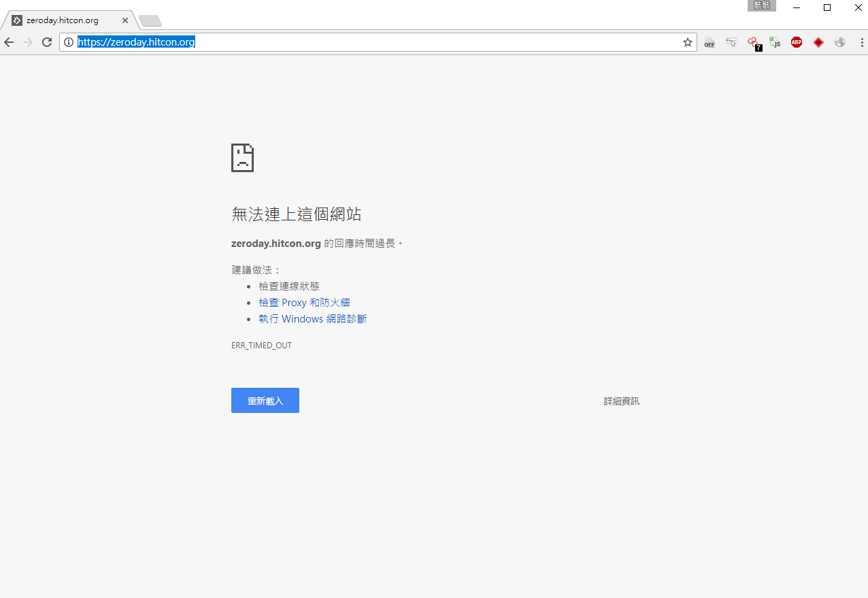
Task: Click the grey globe extension icon
Action: (840, 42)
